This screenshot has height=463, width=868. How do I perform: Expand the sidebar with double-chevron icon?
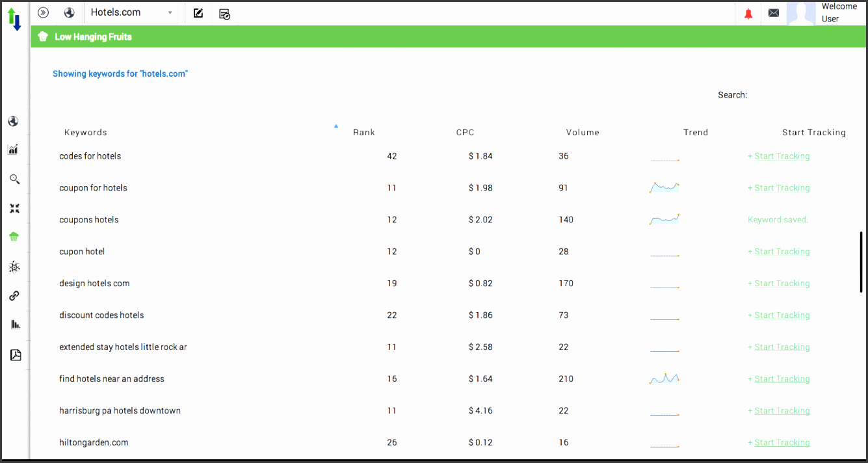pos(44,12)
